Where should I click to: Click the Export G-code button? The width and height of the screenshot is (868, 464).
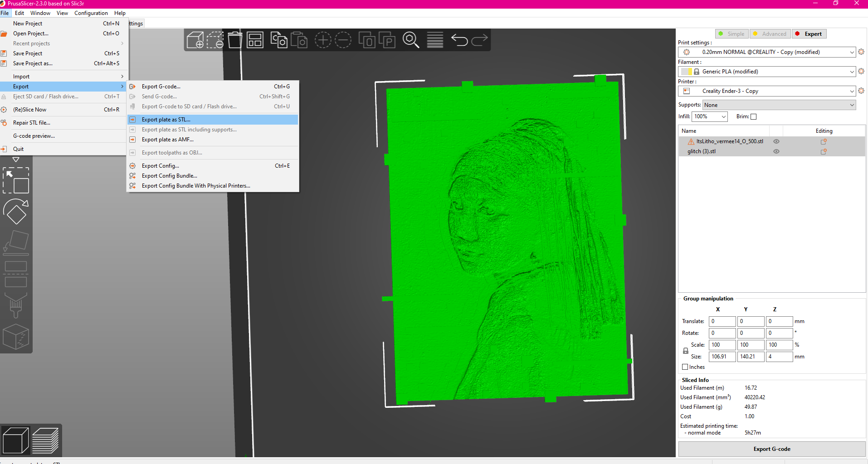tap(772, 449)
